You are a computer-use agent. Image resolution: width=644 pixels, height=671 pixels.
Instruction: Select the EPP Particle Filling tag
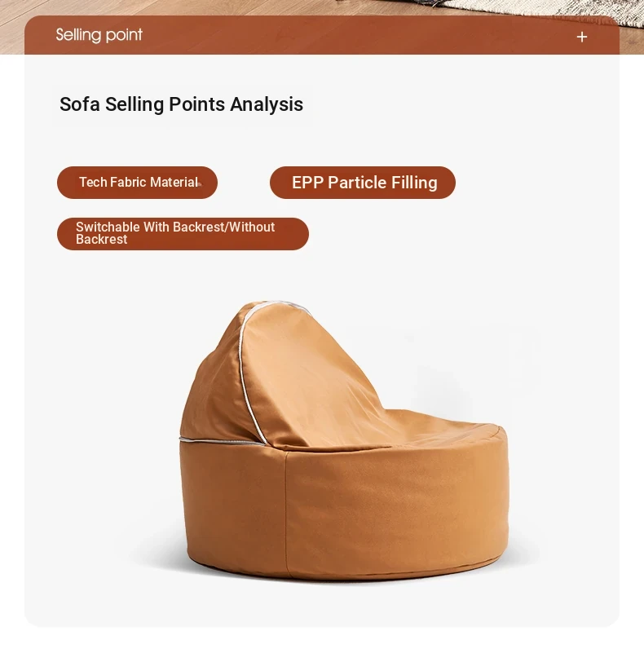[363, 183]
